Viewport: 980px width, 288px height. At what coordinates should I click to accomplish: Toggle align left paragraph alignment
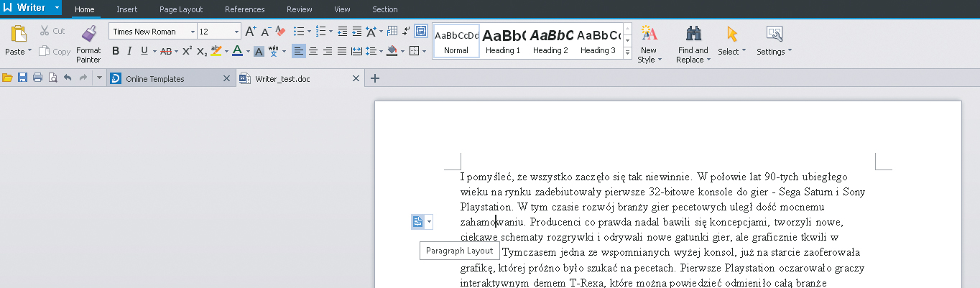pyautogui.click(x=297, y=51)
